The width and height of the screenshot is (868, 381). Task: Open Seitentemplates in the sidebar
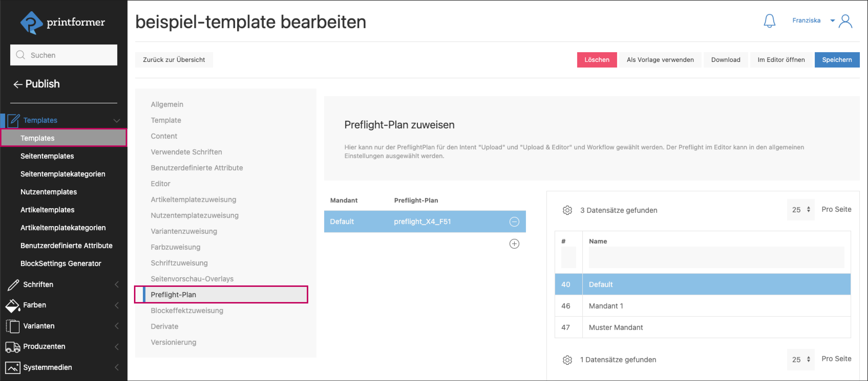(x=47, y=156)
